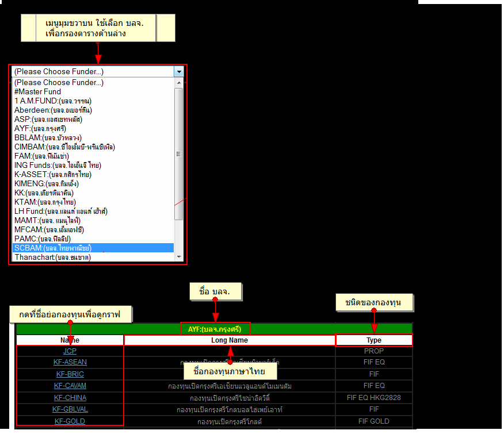The height and width of the screenshot is (434, 504).
Task: Open the JCP fund link
Action: pyautogui.click(x=70, y=351)
